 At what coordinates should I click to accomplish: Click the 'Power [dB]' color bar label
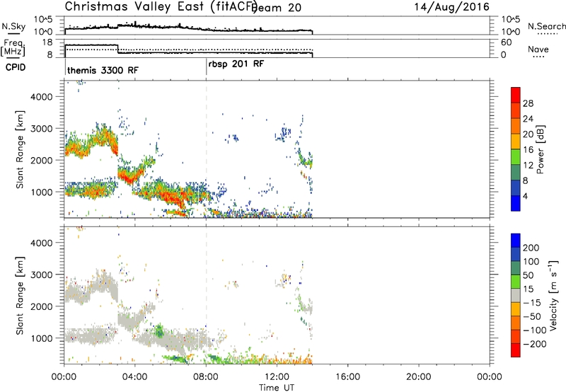pos(540,149)
